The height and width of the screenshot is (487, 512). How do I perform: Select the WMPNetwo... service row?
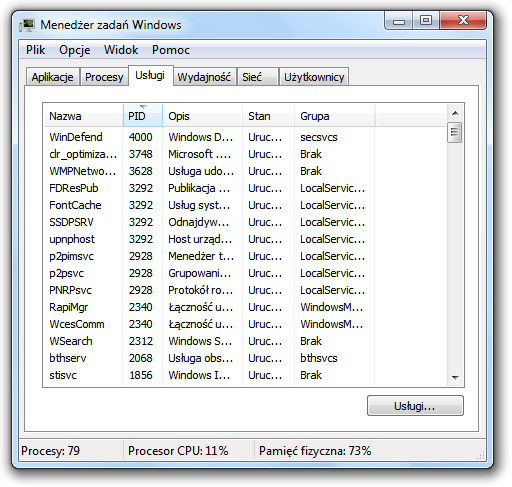pyautogui.click(x=245, y=171)
